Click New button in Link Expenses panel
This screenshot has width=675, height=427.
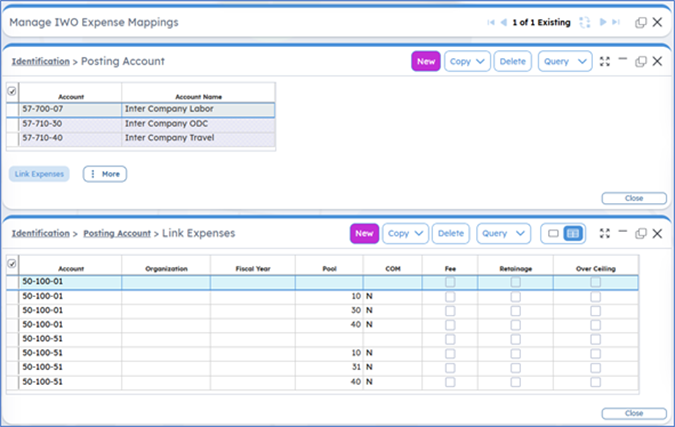click(364, 233)
